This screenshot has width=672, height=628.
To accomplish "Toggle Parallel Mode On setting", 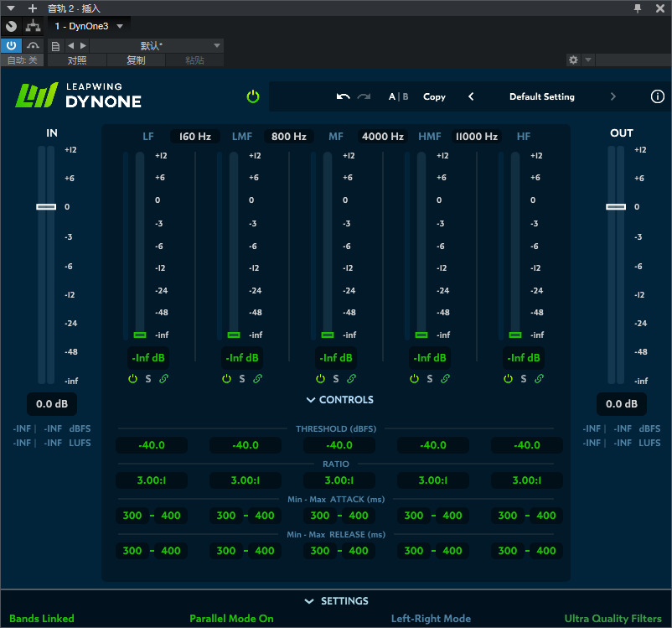I will [x=231, y=619].
